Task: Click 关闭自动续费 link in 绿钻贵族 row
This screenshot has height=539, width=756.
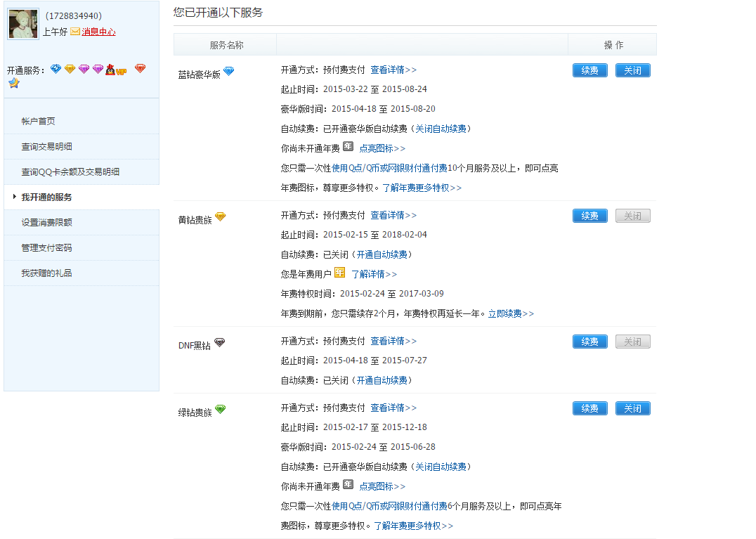Action: pos(441,467)
